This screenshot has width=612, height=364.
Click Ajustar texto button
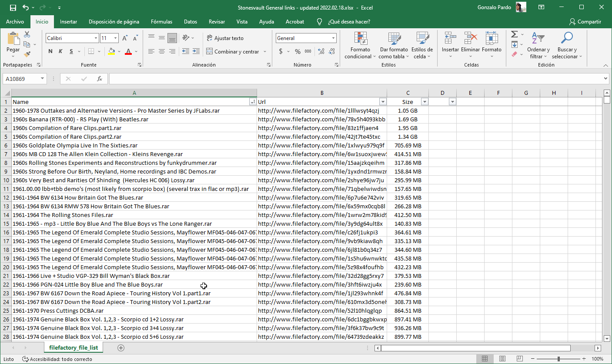pos(225,38)
